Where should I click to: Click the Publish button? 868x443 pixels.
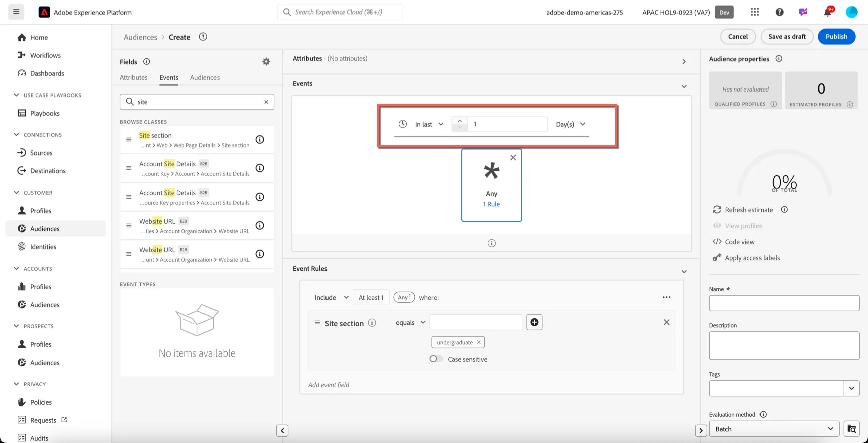pos(836,37)
